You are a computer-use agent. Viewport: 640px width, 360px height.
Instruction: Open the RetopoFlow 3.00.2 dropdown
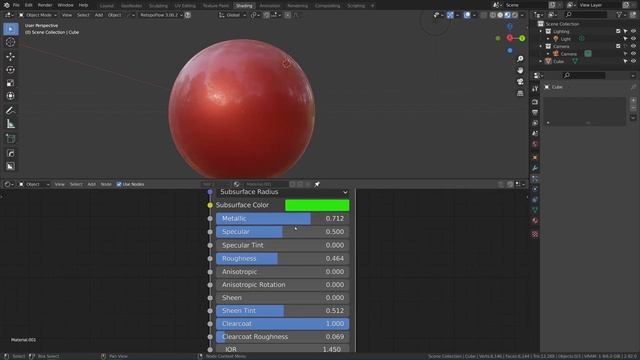161,15
